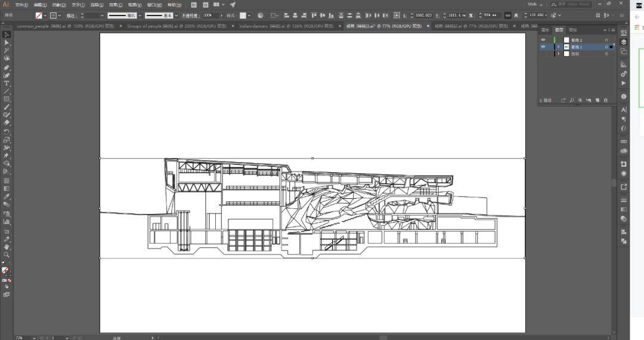Expand the highlighted layer's contents arrow

[558, 47]
